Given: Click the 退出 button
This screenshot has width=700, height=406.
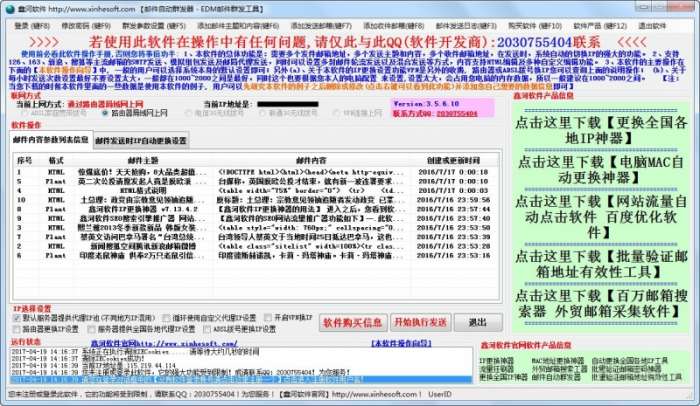Looking at the screenshot, I should pyautogui.click(x=478, y=322).
